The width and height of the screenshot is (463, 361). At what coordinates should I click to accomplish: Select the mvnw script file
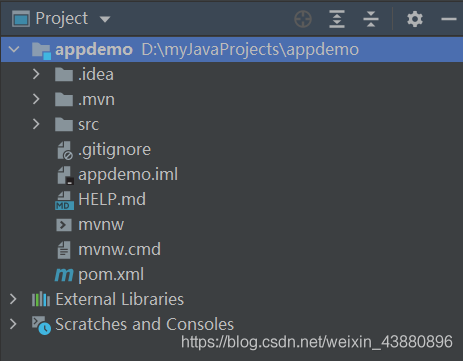101,225
